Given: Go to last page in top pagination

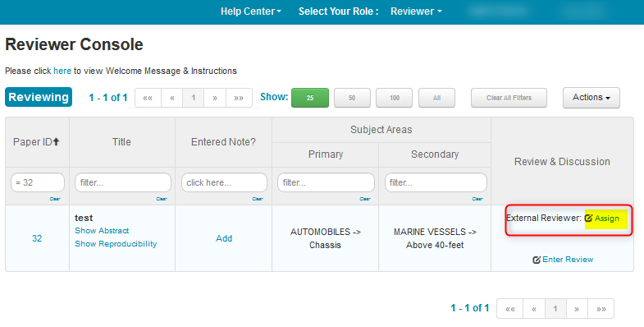Looking at the screenshot, I should 239,98.
